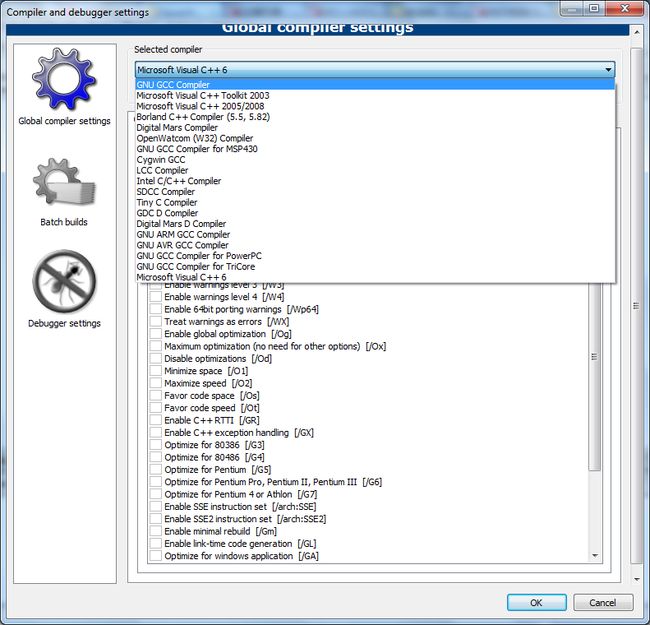Image resolution: width=650 pixels, height=625 pixels.
Task: Choose GNU GCC Compiler for PowerPC
Action: 375,256
